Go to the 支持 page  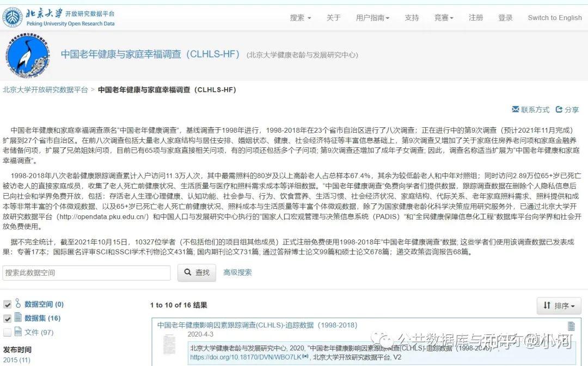point(412,17)
